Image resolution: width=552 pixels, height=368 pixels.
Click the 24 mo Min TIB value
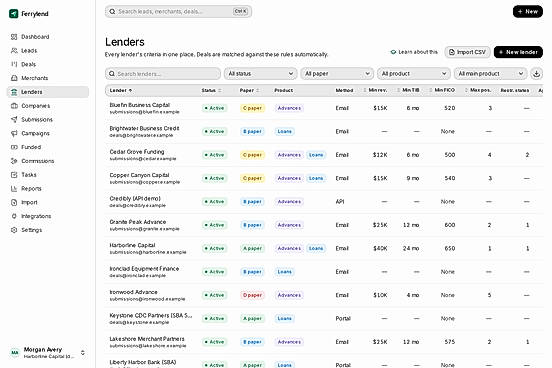pyautogui.click(x=411, y=249)
